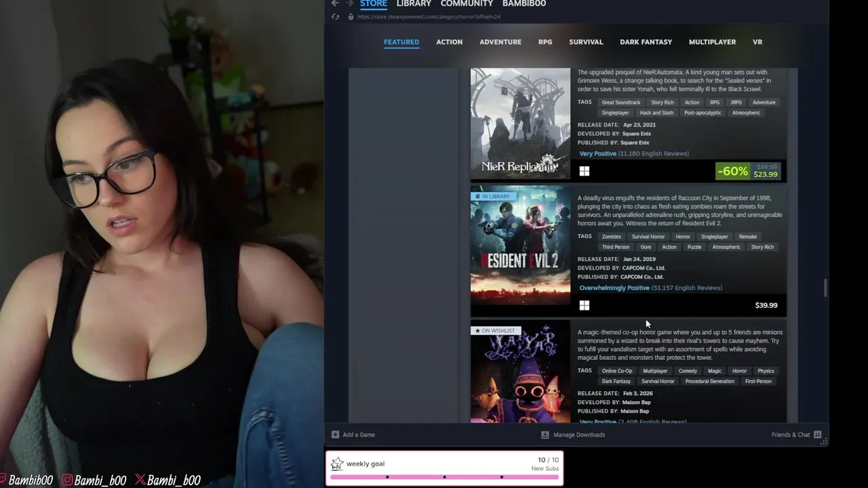Click the Post-apocalyptic tag
This screenshot has width=868, height=488.
tap(703, 113)
